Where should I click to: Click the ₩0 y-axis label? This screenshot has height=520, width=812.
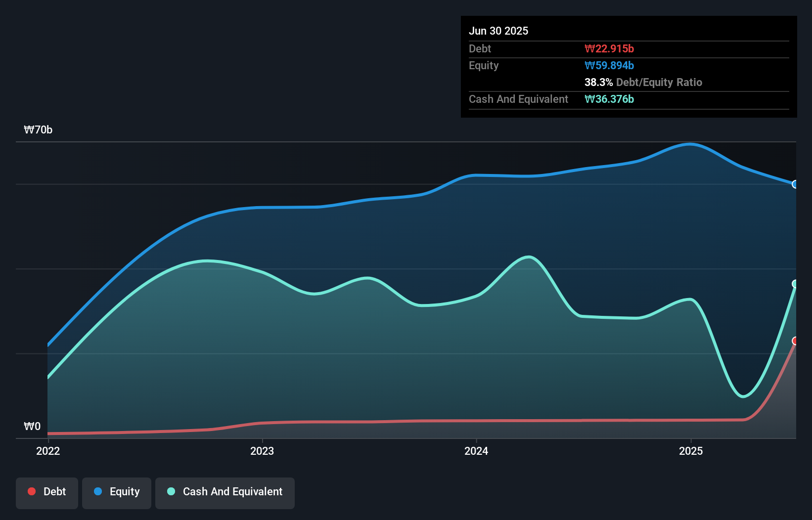coord(32,427)
